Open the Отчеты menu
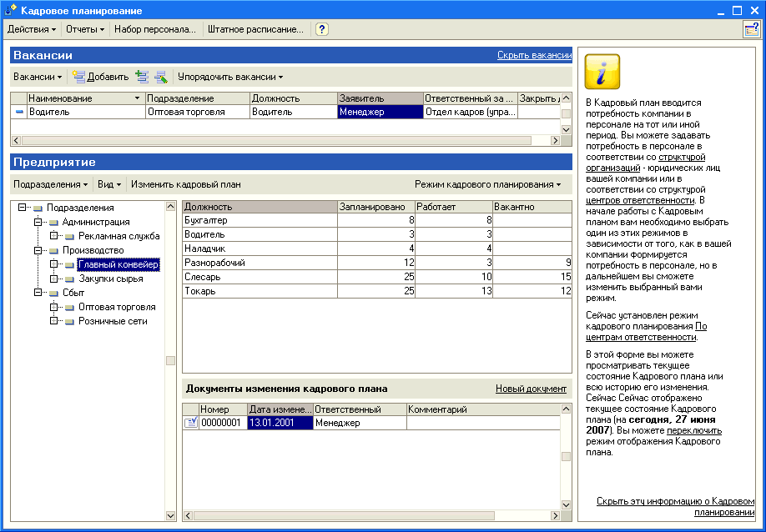The width and height of the screenshot is (766, 532). point(85,29)
